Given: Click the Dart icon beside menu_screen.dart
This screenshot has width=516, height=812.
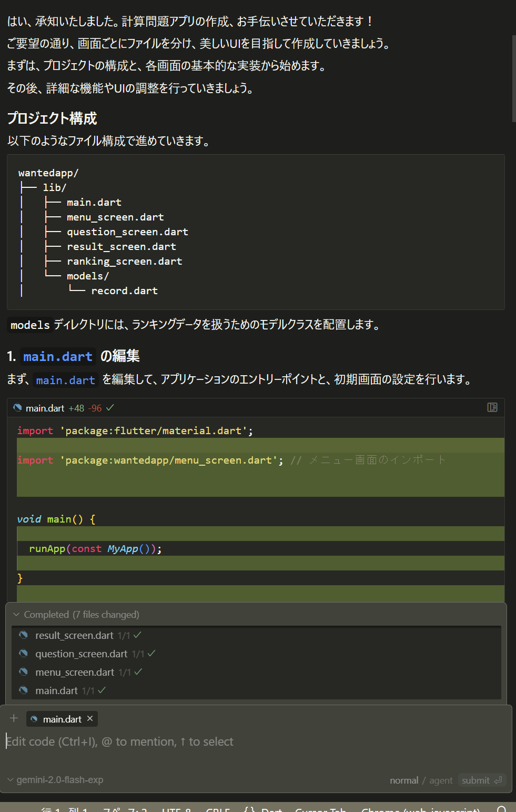Looking at the screenshot, I should coord(23,672).
